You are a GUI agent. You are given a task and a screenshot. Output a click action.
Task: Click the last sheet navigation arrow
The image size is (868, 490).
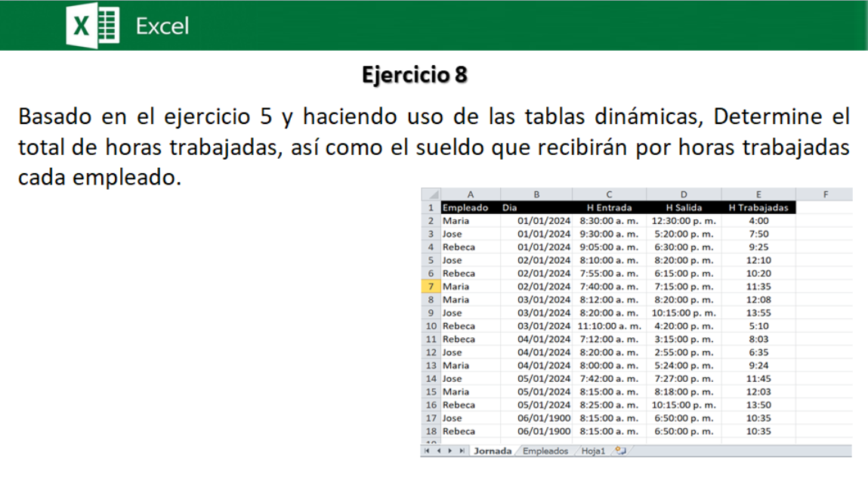click(x=462, y=451)
